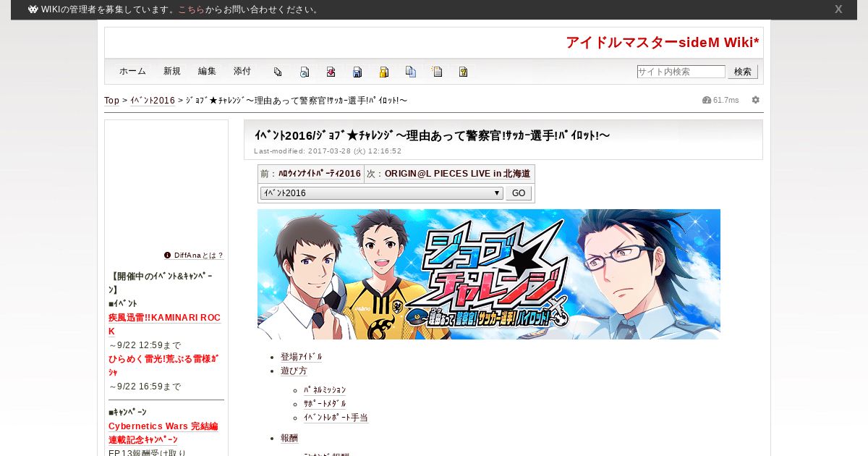Viewport: 868px width, 456px height.
Task: Click the red arrow attach icon
Action: click(331, 72)
